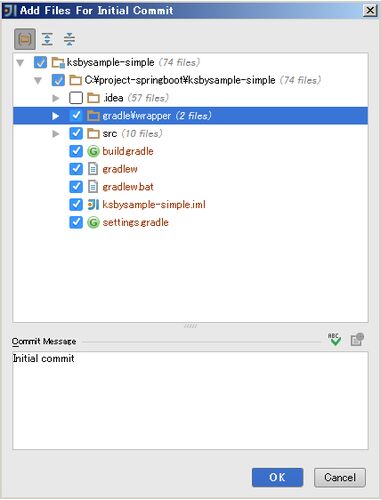Select the settings.gradle Gradle file icon
The height and width of the screenshot is (500, 381).
click(x=93, y=222)
